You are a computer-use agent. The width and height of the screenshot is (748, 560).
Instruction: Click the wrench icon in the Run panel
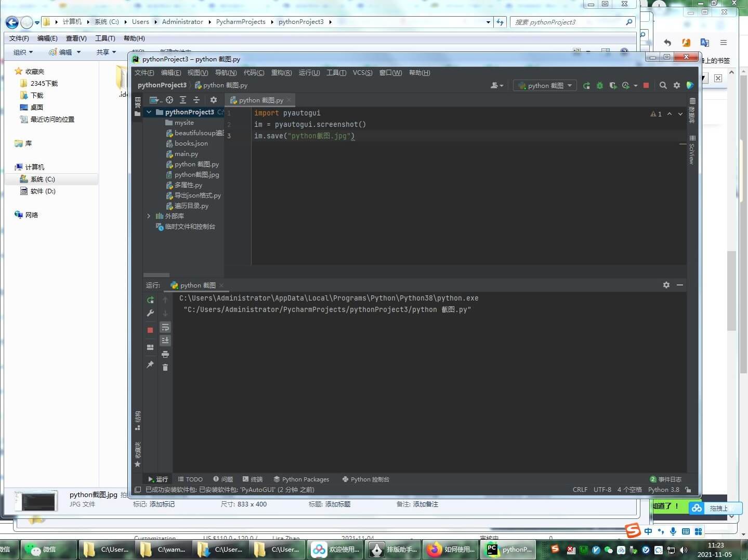click(150, 313)
